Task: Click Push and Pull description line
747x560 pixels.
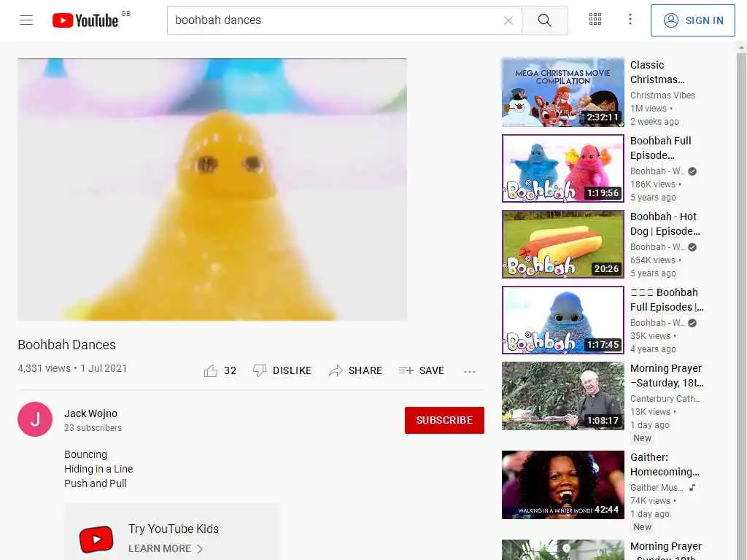Action: [x=96, y=483]
